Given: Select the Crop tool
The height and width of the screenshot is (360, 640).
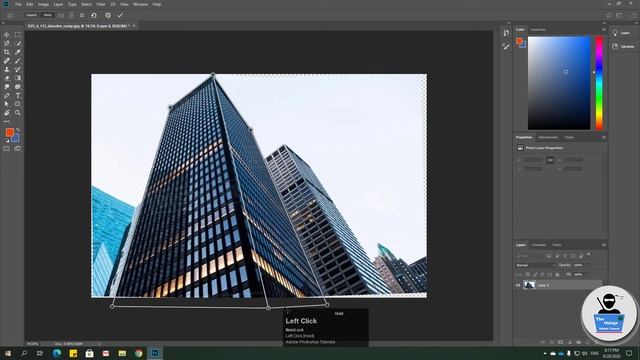Looking at the screenshot, I should click(7, 52).
